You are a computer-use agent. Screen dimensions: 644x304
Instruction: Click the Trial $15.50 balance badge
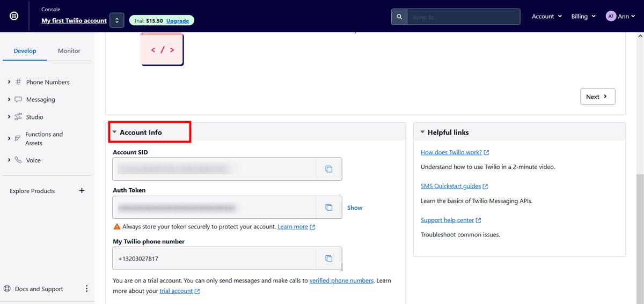click(x=162, y=20)
